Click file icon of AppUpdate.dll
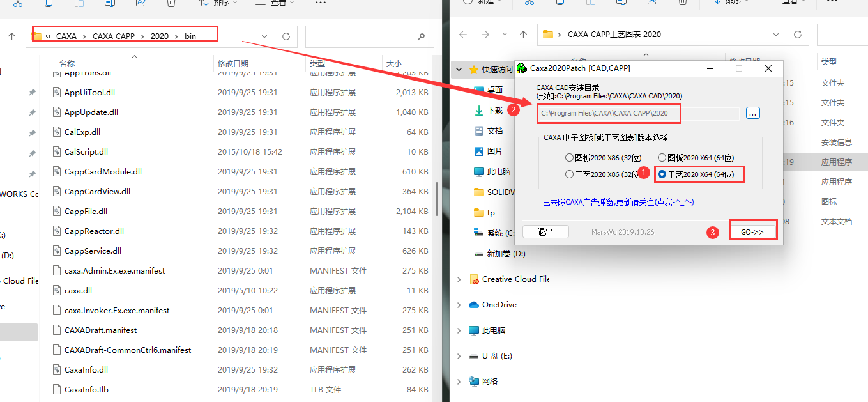This screenshot has height=402, width=868. point(57,112)
